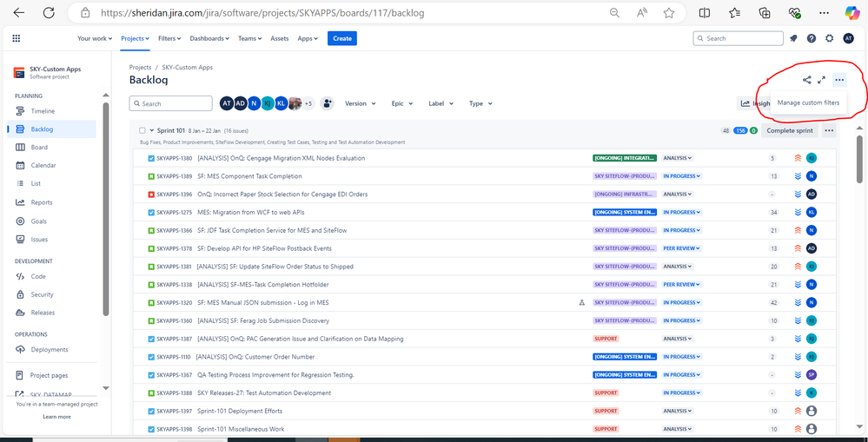Open the Filters dropdown menu
868x442 pixels.
(x=169, y=38)
